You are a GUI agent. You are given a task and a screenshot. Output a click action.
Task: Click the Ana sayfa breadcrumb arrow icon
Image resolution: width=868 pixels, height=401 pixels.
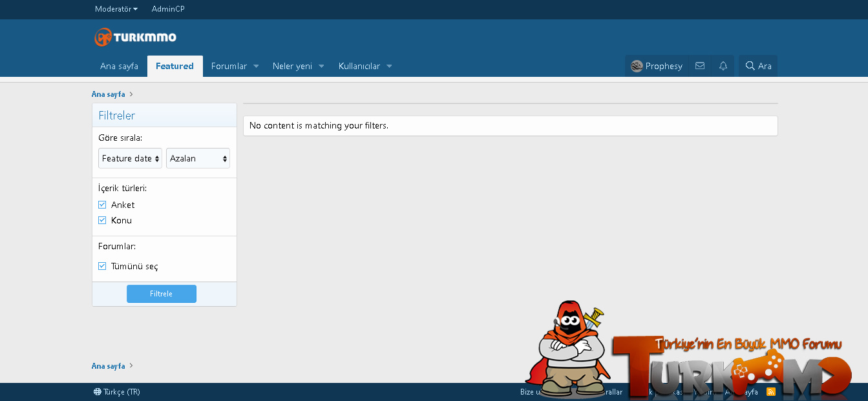[x=131, y=94]
